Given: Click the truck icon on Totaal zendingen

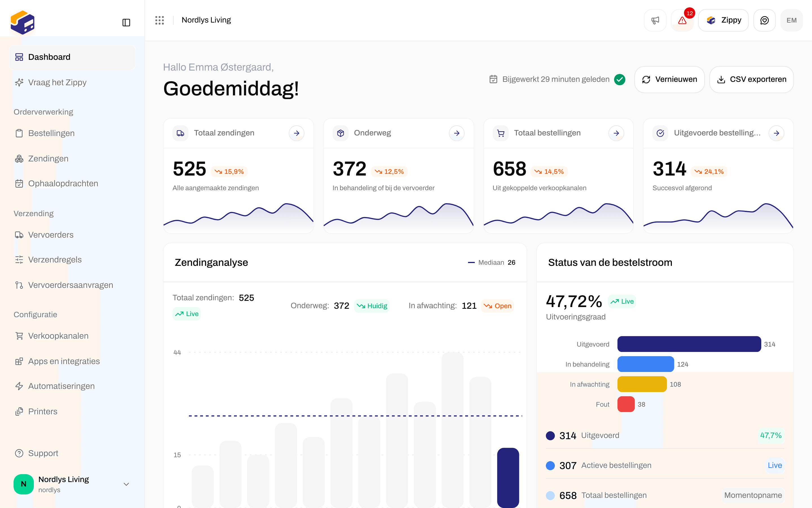Looking at the screenshot, I should 180,133.
